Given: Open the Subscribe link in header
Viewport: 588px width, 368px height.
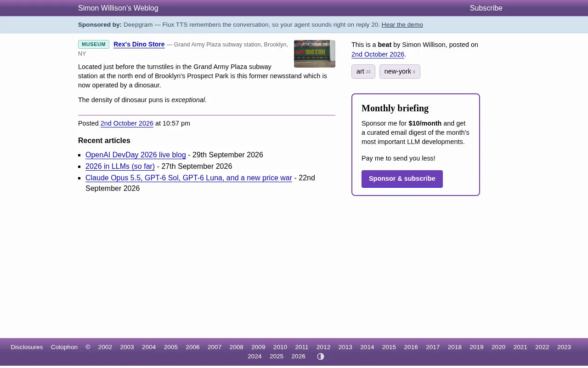Looking at the screenshot, I should (x=486, y=8).
